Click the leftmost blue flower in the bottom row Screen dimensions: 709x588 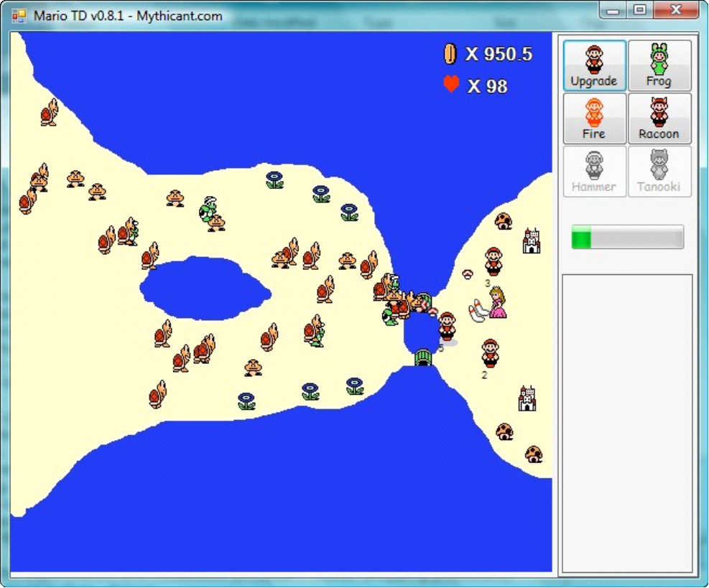(x=246, y=401)
